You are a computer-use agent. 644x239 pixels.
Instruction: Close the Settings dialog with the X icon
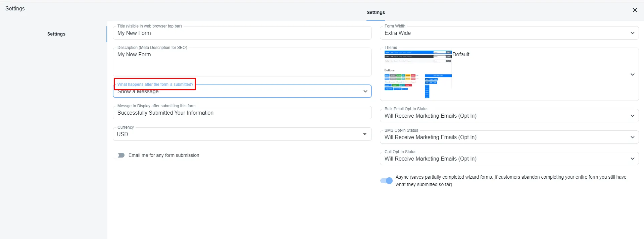(635, 10)
